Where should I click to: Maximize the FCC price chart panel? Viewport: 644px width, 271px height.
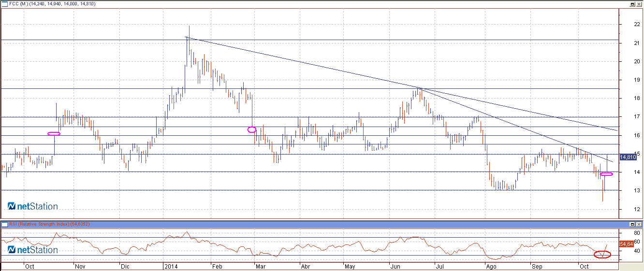(x=632, y=4)
